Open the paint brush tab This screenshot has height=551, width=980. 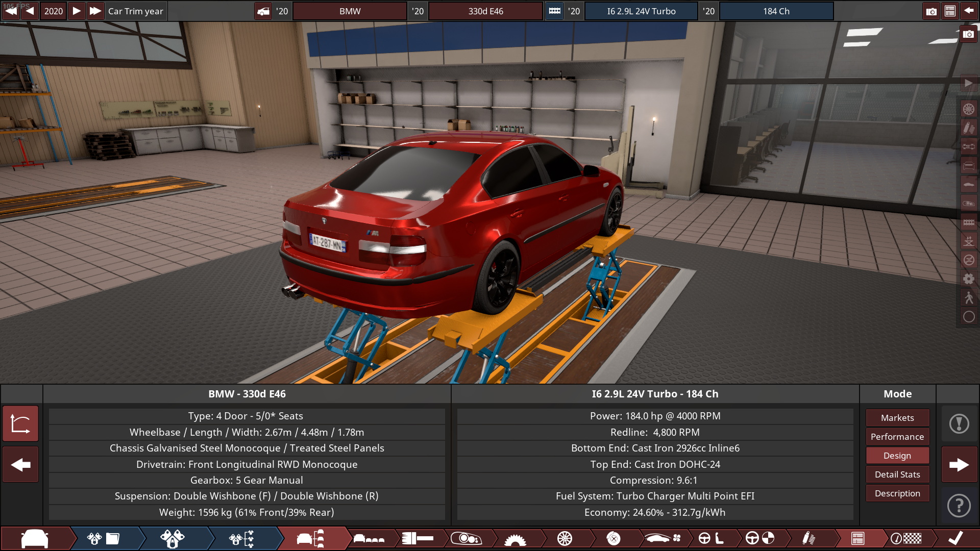point(418,539)
